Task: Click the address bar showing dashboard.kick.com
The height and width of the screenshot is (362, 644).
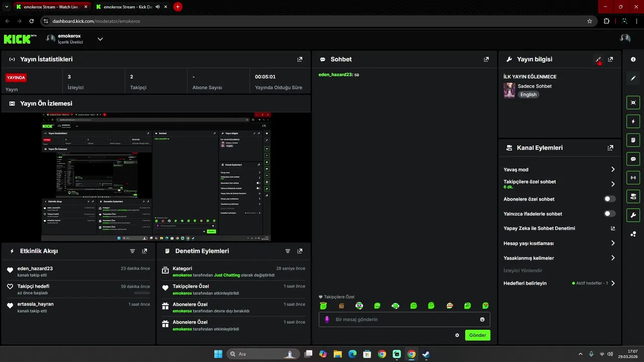Action: tap(317, 21)
